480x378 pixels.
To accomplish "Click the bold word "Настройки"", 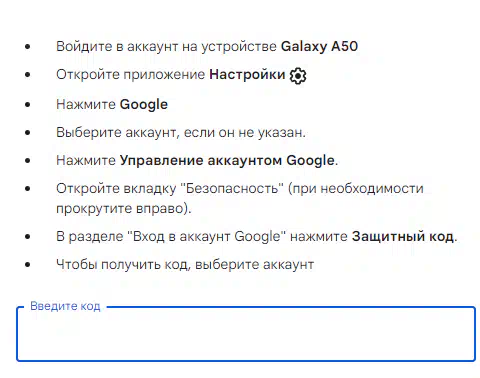I will click(x=247, y=74).
